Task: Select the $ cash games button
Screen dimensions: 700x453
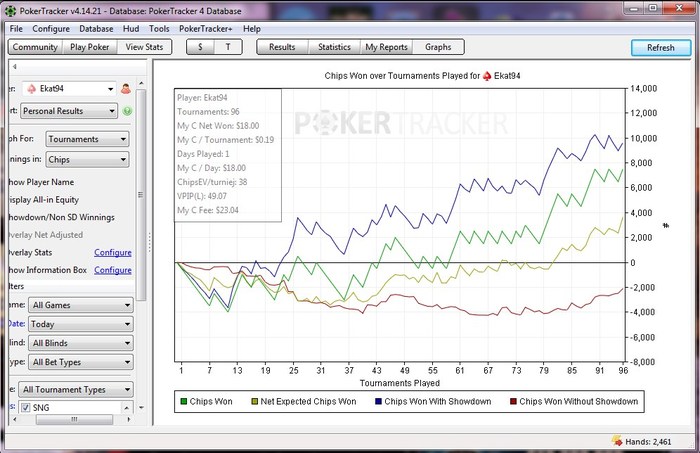Action: (x=200, y=47)
